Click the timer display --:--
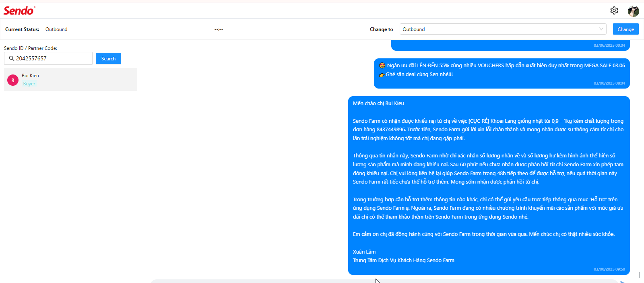Image resolution: width=644 pixels, height=283 pixels. (x=219, y=29)
